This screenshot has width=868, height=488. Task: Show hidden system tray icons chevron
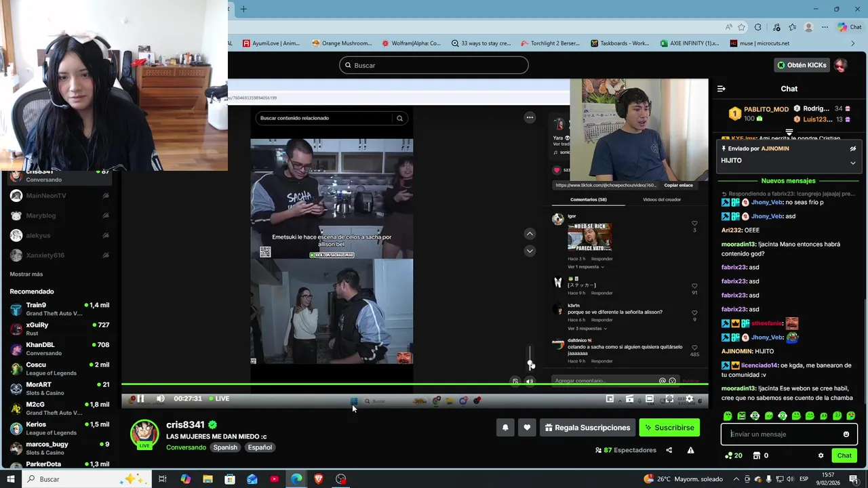(x=736, y=479)
